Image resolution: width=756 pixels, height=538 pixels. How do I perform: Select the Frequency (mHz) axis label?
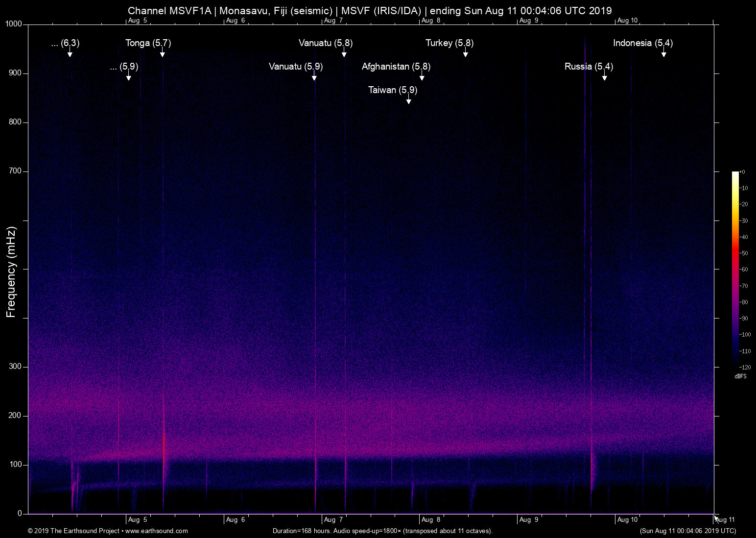(12, 269)
